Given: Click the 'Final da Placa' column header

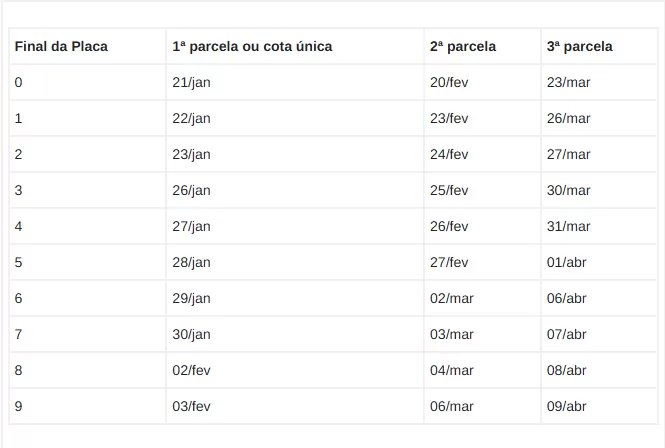Looking at the screenshot, I should [61, 46].
